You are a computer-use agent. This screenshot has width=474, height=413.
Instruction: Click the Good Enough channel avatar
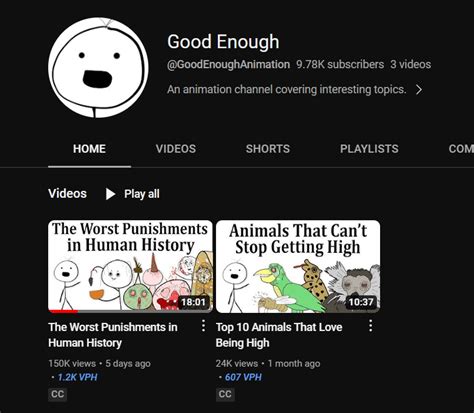point(98,68)
